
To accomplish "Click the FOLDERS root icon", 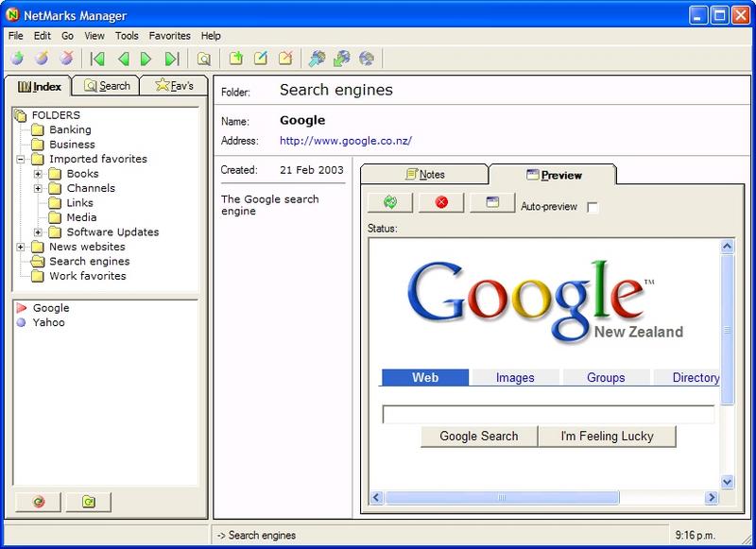I will click(20, 115).
